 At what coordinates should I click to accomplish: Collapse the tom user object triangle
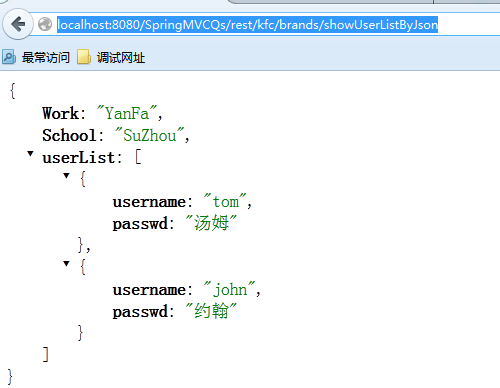[66, 176]
